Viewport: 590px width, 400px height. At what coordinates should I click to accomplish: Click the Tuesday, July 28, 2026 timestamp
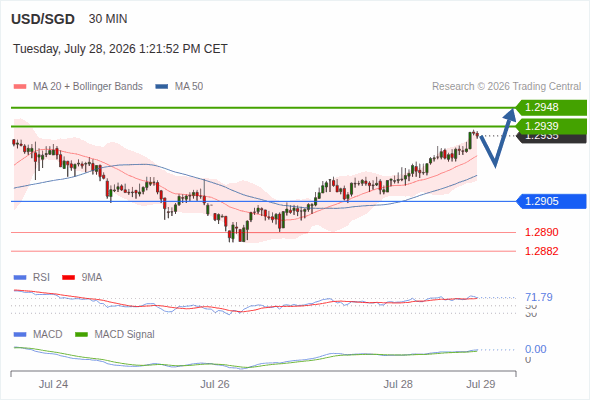(120, 49)
